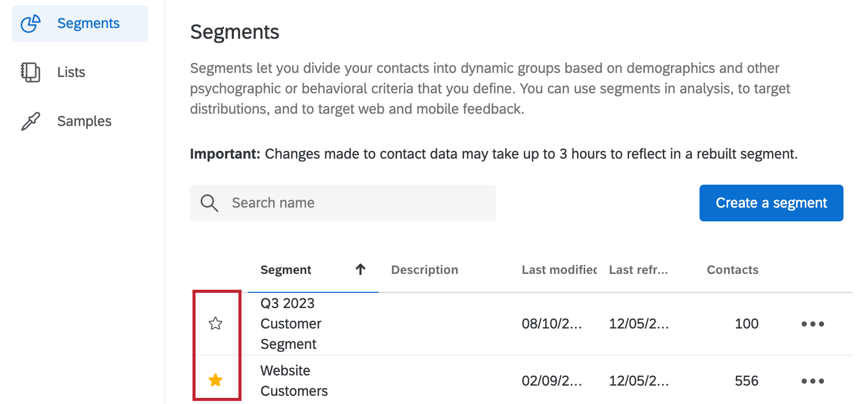The height and width of the screenshot is (404, 868).
Task: Click the Samples dropper icon in sidebar
Action: tap(31, 121)
